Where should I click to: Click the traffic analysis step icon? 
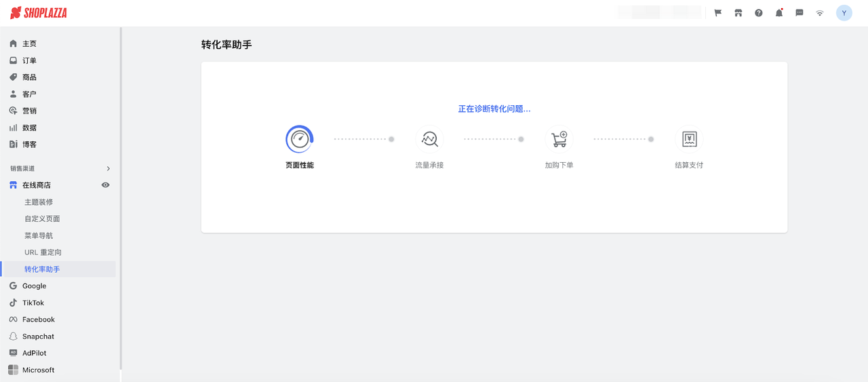coord(429,139)
